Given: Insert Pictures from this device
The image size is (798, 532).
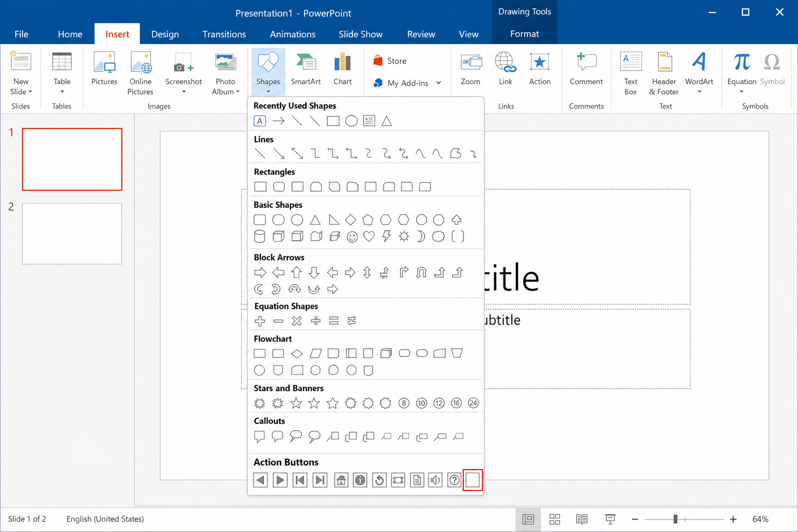Looking at the screenshot, I should [104, 70].
